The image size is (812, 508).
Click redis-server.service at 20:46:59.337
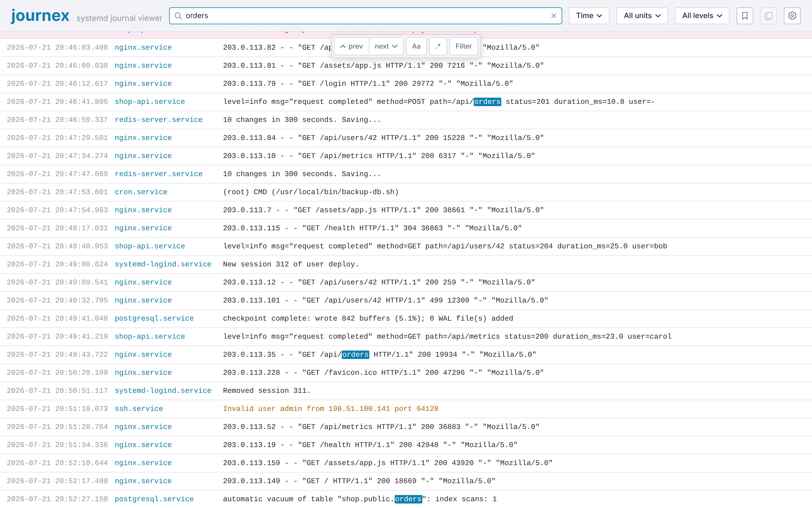[x=158, y=120]
